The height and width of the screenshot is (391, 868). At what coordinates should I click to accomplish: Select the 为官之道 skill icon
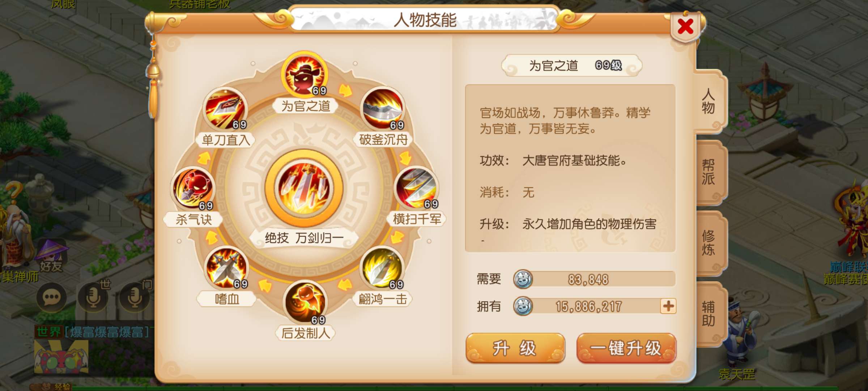coord(305,75)
